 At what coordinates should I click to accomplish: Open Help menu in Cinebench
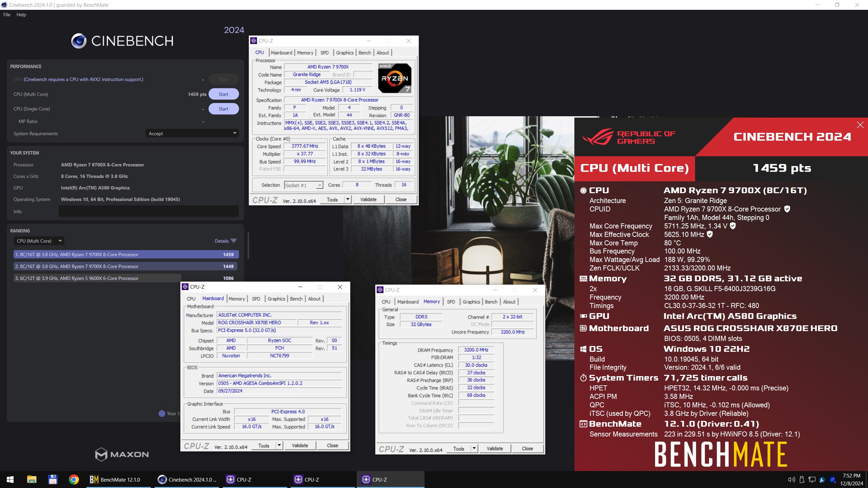(x=21, y=15)
